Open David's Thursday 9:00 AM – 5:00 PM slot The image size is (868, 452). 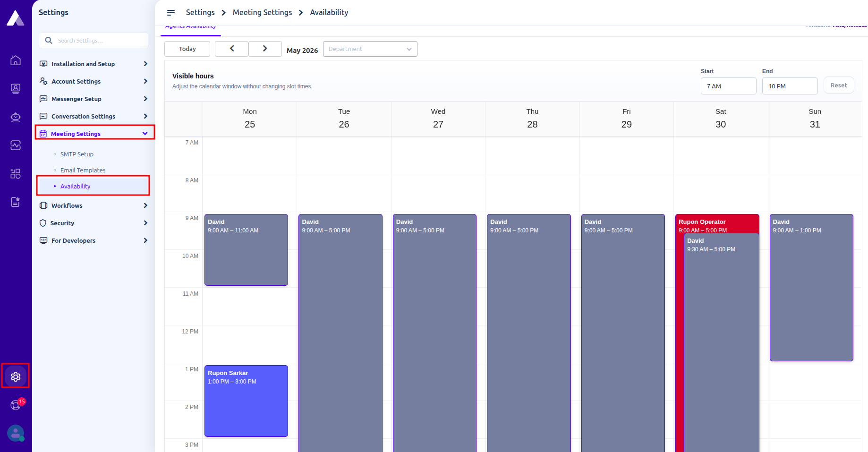(528, 333)
